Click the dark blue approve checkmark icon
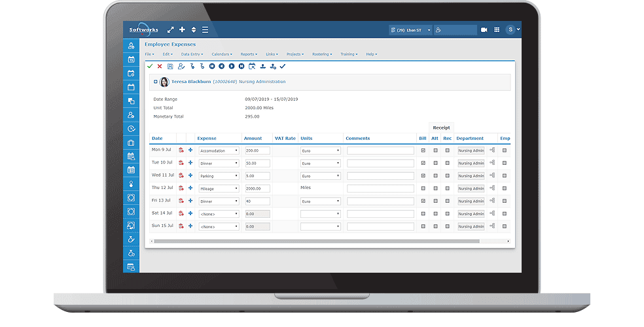 pos(283,66)
